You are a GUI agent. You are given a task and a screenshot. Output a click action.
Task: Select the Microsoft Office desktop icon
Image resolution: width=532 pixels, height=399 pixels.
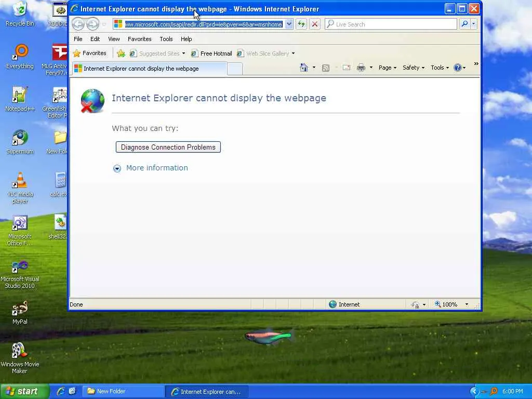click(20, 231)
